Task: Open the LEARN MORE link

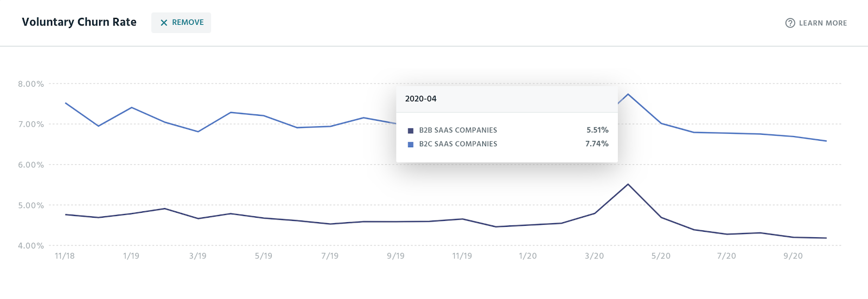Action: pos(822,23)
